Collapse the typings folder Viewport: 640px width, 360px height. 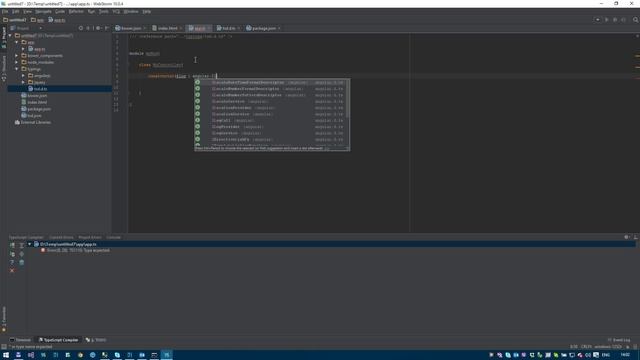click(x=17, y=69)
